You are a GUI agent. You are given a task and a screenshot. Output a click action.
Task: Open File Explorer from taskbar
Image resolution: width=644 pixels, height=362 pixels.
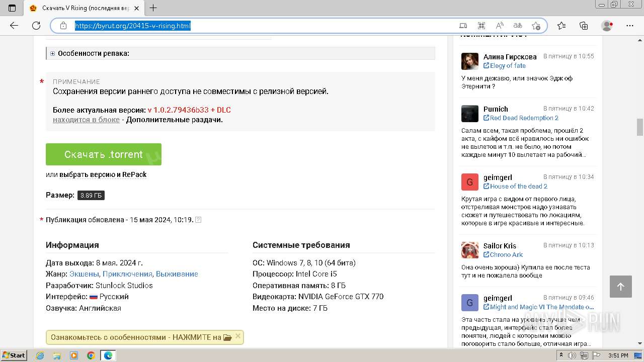point(57,355)
